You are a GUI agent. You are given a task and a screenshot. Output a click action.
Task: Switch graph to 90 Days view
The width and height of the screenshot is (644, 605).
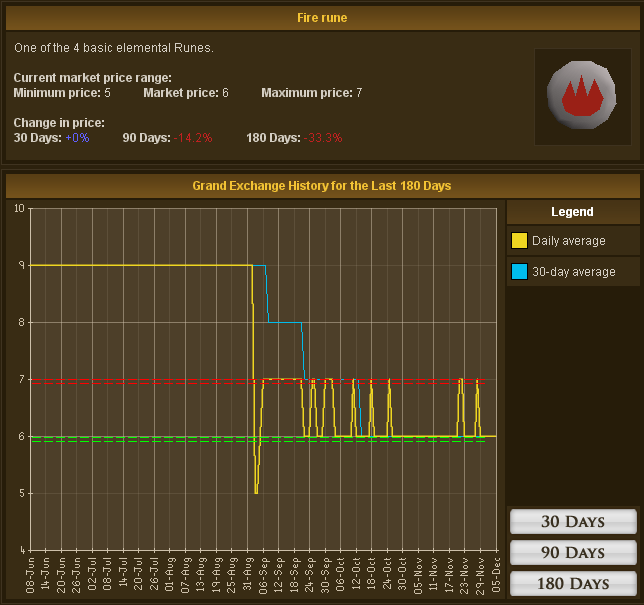(573, 552)
